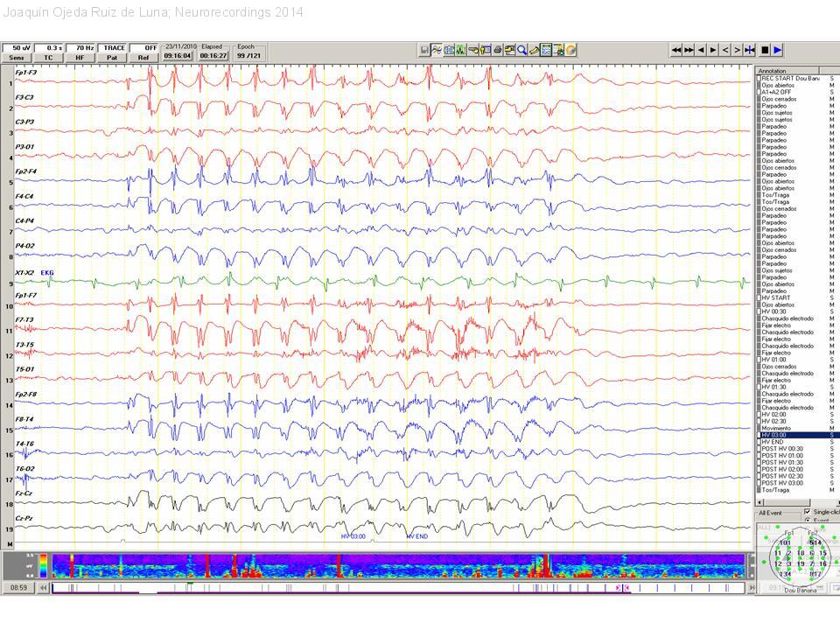Screen dimensions: 840x630
Task: Toggle the Single-click checkbox
Action: tap(807, 512)
